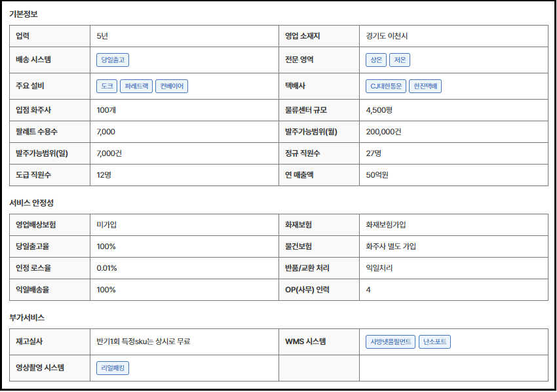
Task: Click the 50억원 annual revenue value
Action: [378, 175]
